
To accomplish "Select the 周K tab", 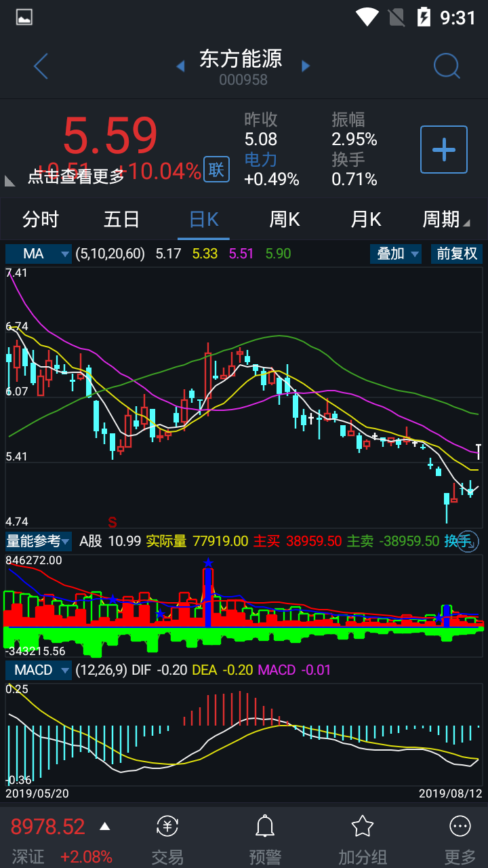I will point(285,219).
